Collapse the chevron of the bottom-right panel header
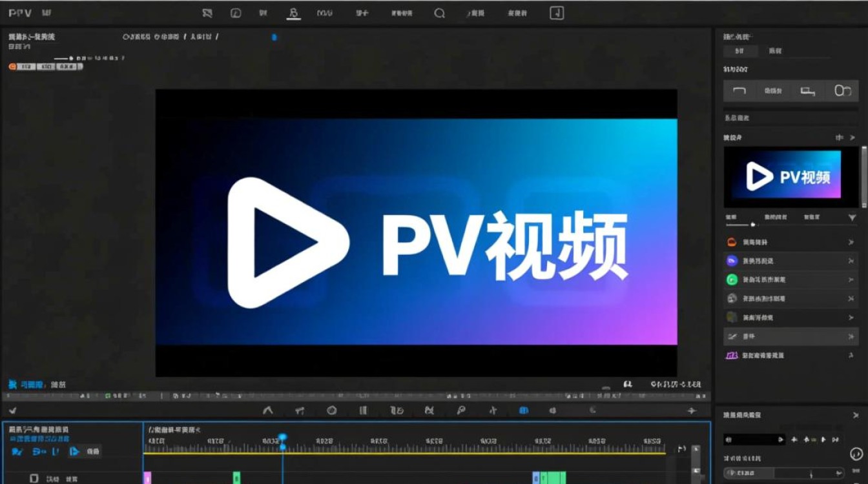Image resolution: width=868 pixels, height=484 pixels. [x=856, y=416]
